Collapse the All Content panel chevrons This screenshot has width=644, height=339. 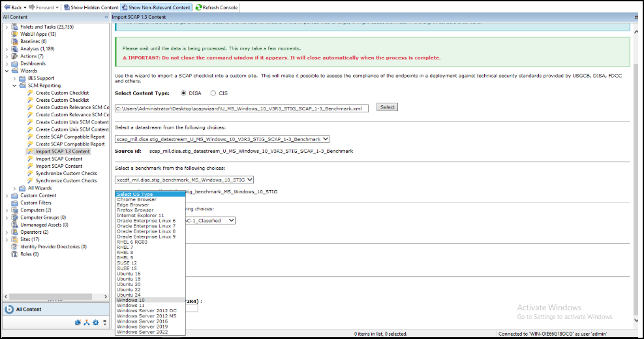(x=106, y=17)
